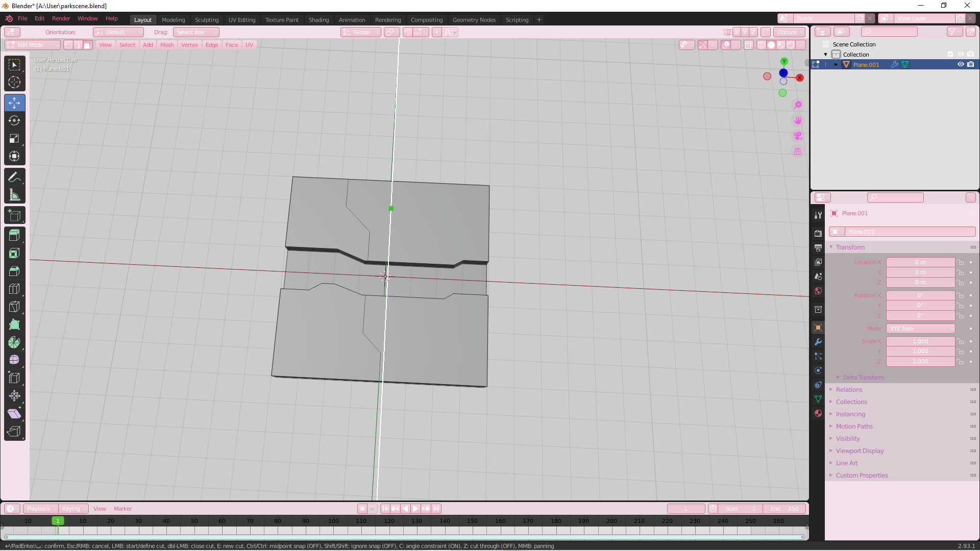Screen dimensions: 980x551
Task: Select the Rotate tool
Action: 14,120
